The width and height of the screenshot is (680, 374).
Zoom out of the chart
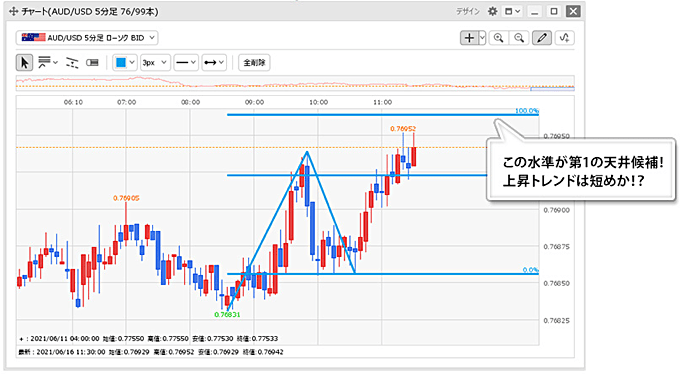tap(519, 38)
